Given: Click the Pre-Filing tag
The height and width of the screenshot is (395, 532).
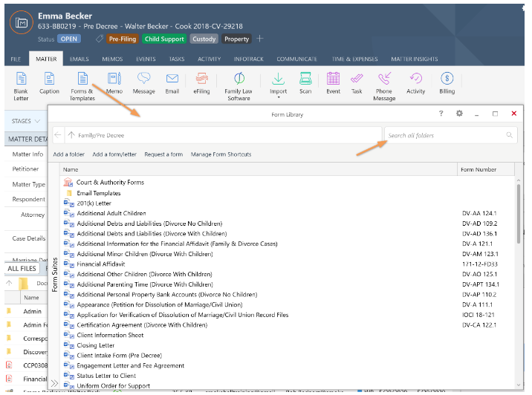Looking at the screenshot, I should 123,39.
